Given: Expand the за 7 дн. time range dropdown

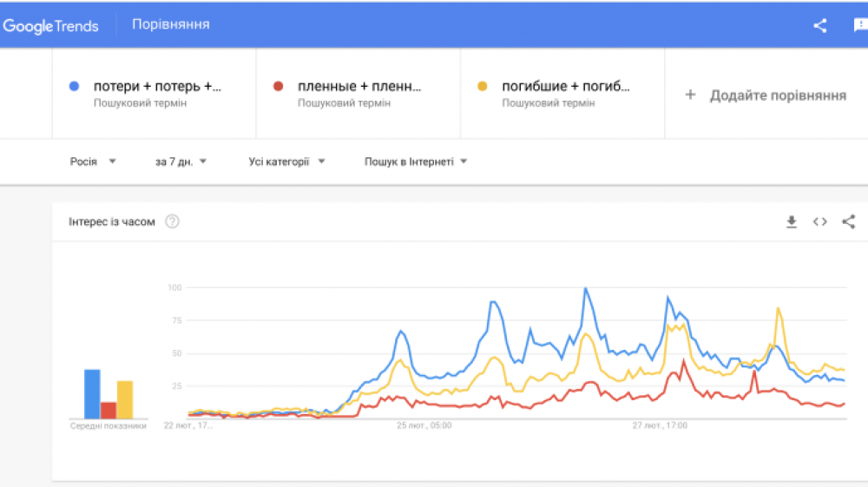Looking at the screenshot, I should click(181, 161).
